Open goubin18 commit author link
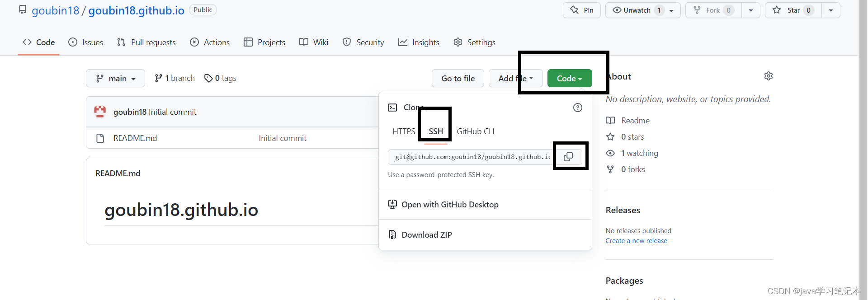 coord(130,112)
